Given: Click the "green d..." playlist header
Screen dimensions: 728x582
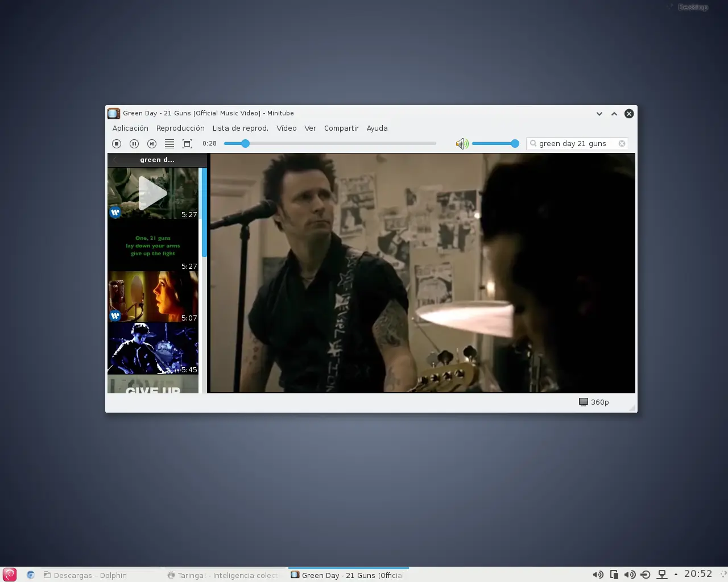Looking at the screenshot, I should (x=158, y=160).
